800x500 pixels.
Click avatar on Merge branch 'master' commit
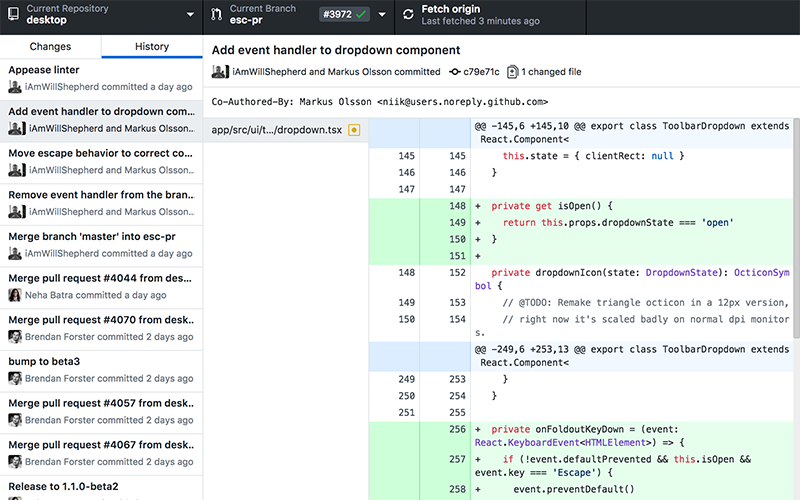pos(15,254)
